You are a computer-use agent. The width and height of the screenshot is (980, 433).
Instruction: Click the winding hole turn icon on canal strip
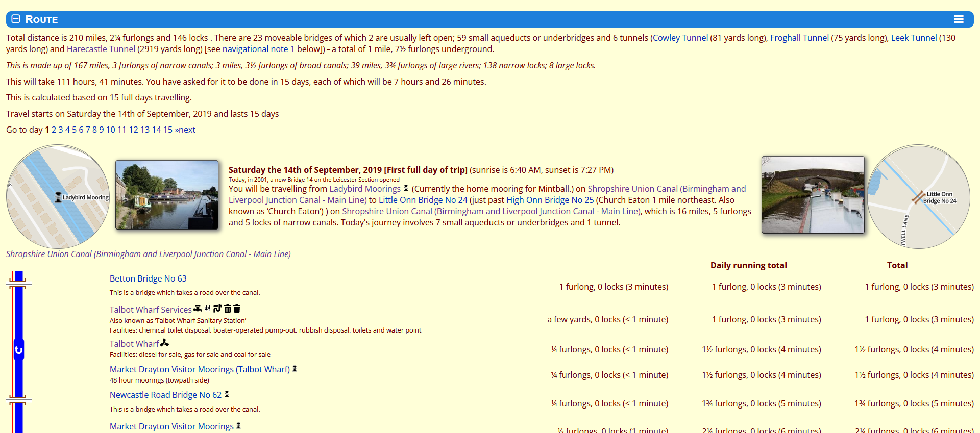pyautogui.click(x=19, y=350)
